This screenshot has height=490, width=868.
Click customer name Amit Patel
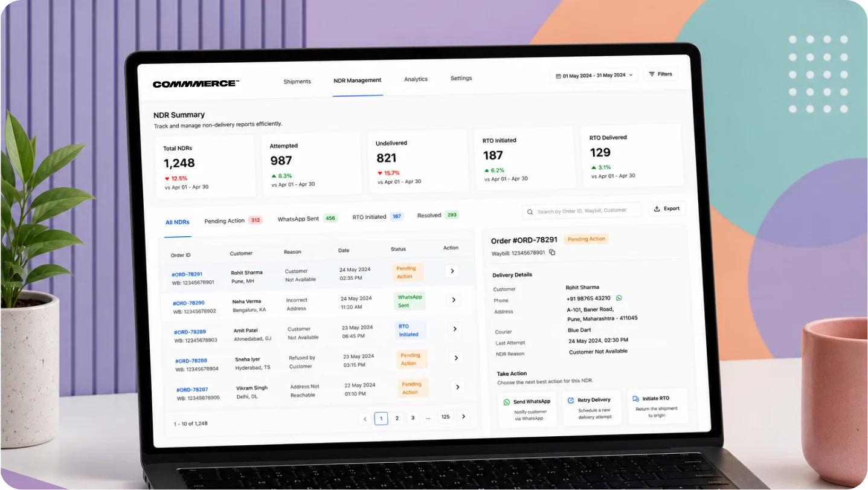tap(246, 330)
